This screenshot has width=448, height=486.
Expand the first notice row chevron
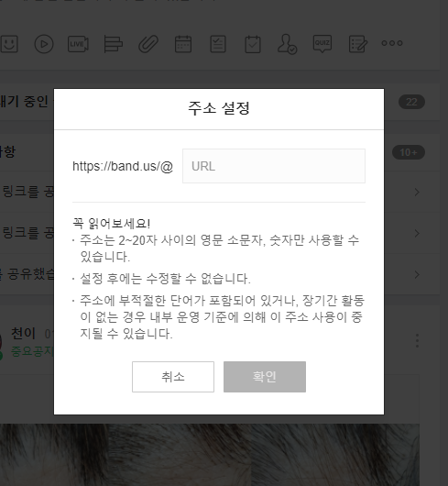(417, 193)
